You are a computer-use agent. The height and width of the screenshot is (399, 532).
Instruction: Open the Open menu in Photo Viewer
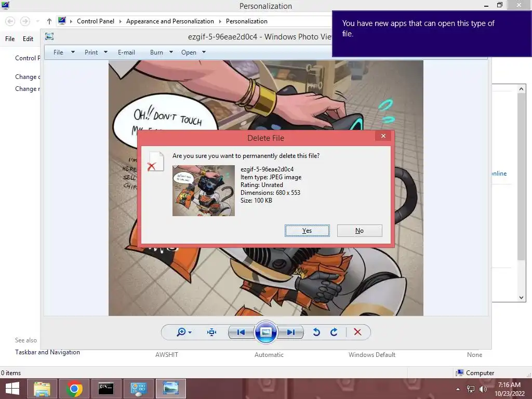coord(189,52)
